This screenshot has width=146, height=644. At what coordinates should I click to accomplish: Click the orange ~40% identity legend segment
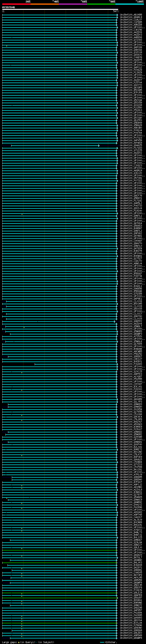click(45, 4)
